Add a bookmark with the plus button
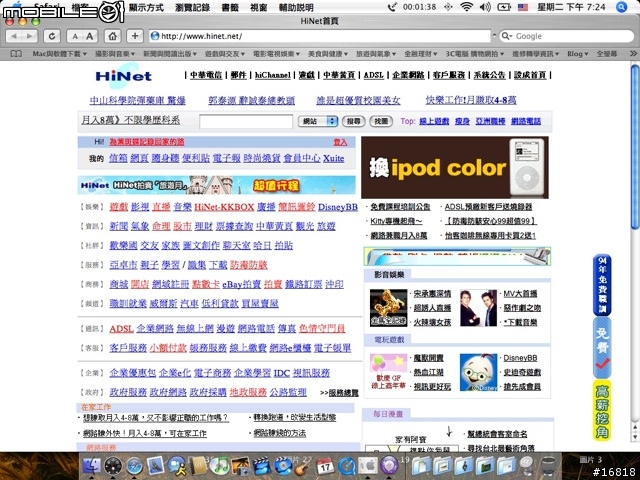640x480 pixels. point(135,36)
